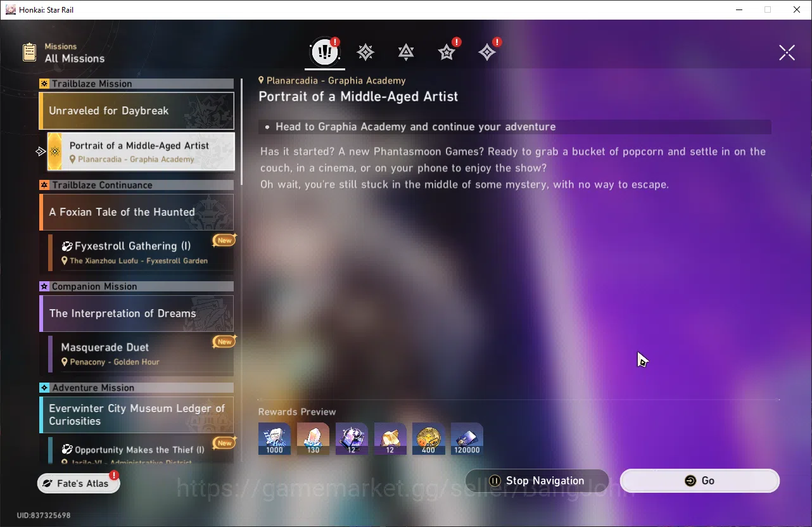Switch to the Trailblaze Mission filter tab

click(x=365, y=52)
